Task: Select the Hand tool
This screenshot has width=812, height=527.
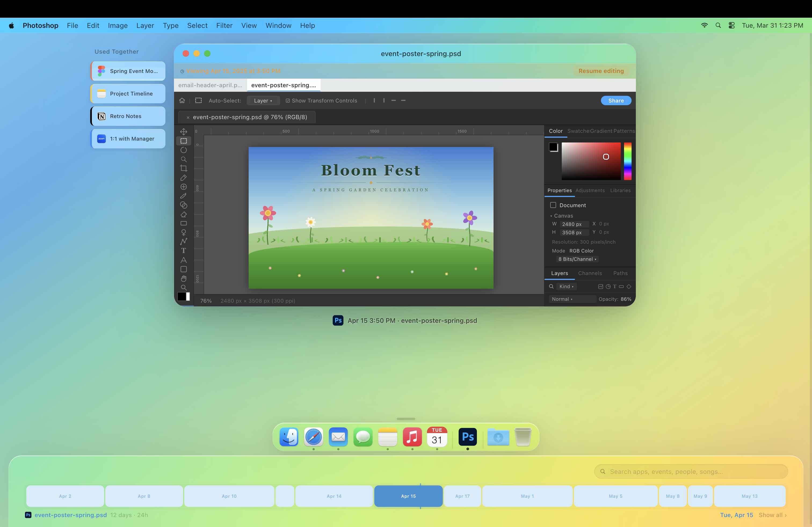Action: click(x=184, y=278)
